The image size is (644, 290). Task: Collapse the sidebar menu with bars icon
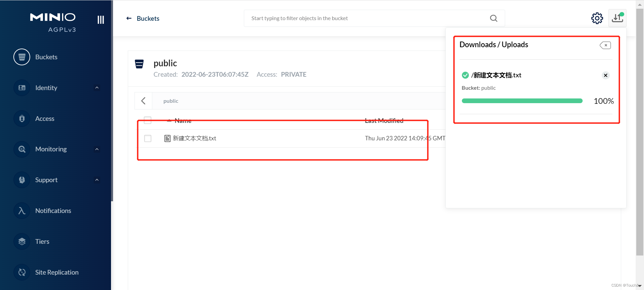pyautogui.click(x=101, y=20)
